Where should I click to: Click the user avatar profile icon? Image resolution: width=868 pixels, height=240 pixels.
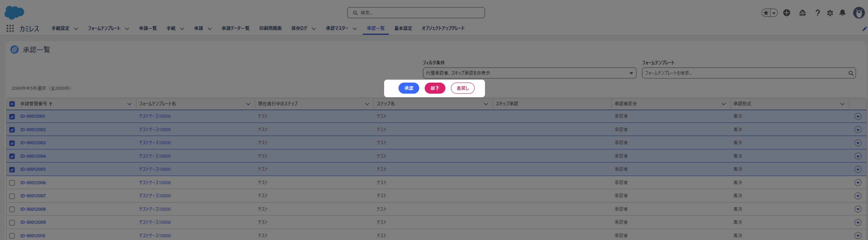point(859,13)
